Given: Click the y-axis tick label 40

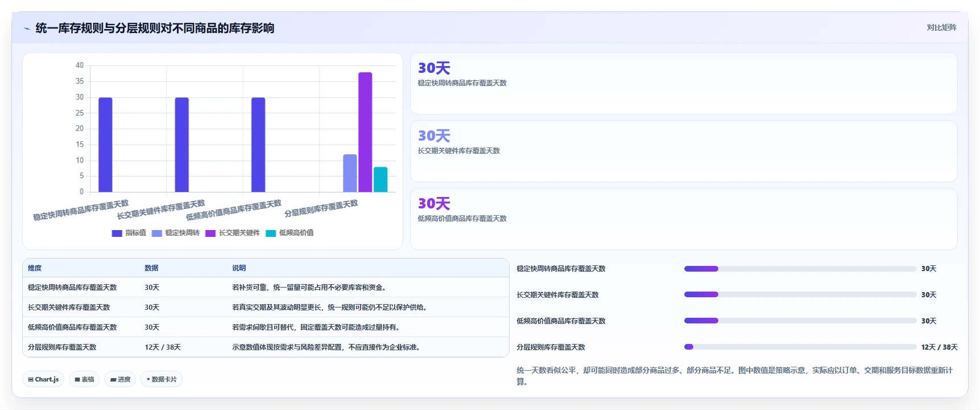Looking at the screenshot, I should [80, 65].
